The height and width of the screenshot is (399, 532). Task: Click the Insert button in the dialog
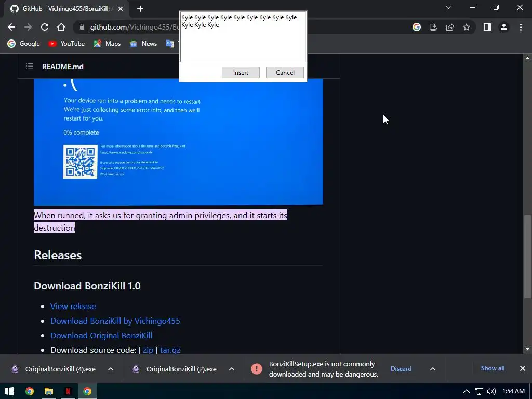(x=241, y=73)
